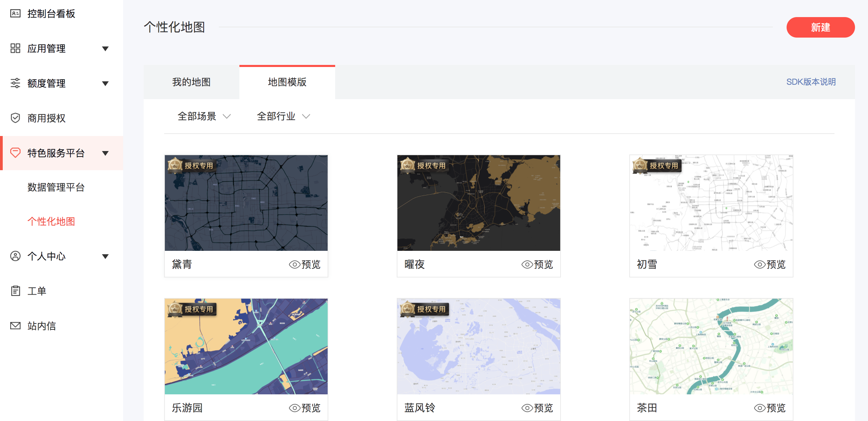Click the eye preview icon for 茶田
The height and width of the screenshot is (421, 868).
tap(760, 408)
